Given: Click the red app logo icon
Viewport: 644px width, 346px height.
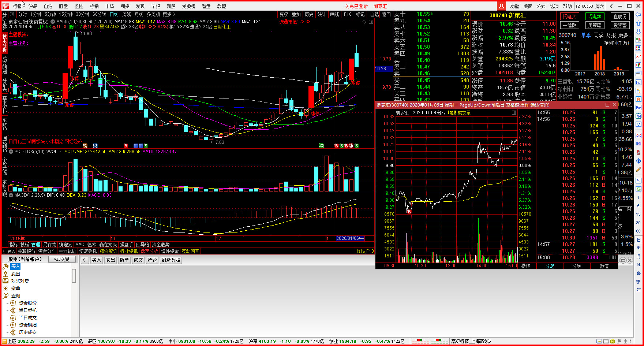Looking at the screenshot, I should [x=5, y=6].
